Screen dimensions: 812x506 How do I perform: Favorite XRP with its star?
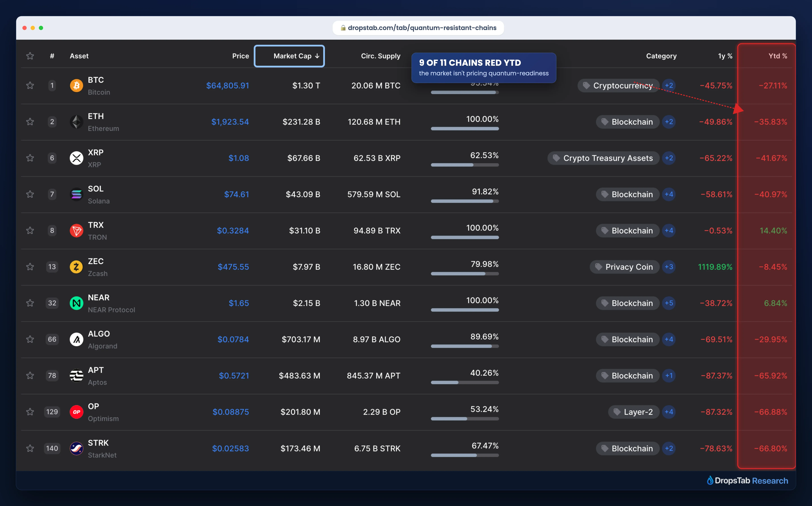coord(30,158)
